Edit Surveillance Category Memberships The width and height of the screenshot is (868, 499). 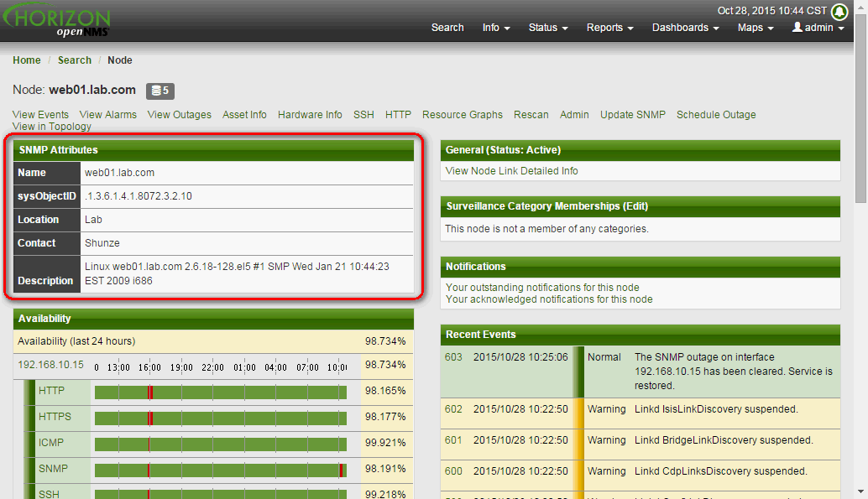[x=635, y=206]
